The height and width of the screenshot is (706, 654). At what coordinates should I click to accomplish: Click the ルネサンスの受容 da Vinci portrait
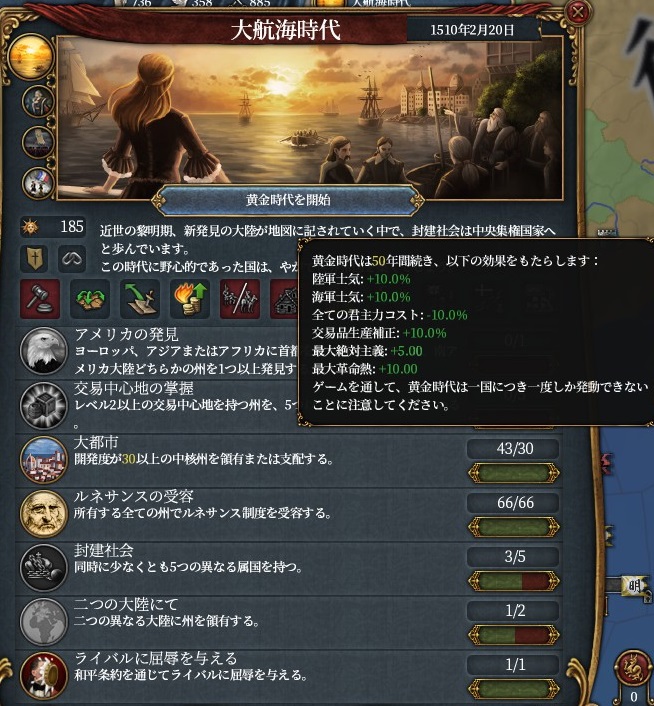pyautogui.click(x=44, y=513)
